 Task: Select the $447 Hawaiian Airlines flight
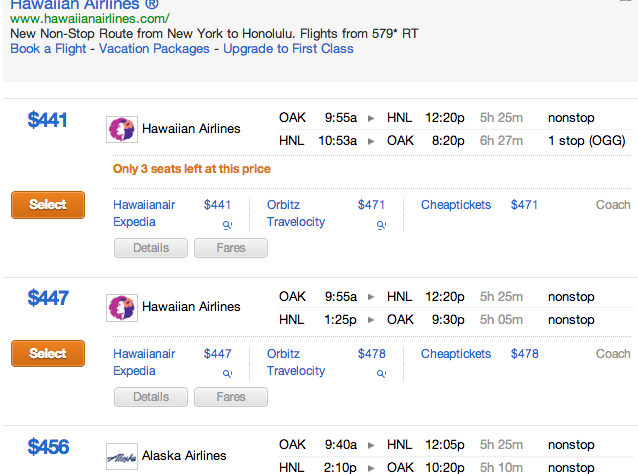[48, 354]
